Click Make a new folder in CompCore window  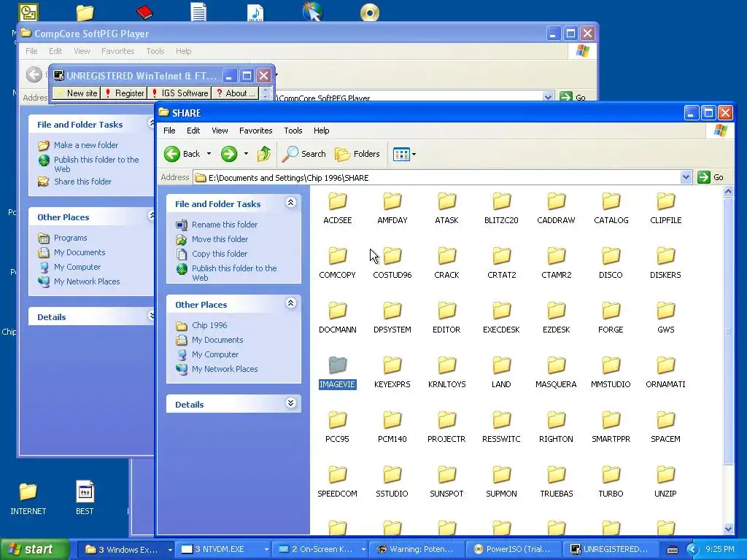[86, 145]
